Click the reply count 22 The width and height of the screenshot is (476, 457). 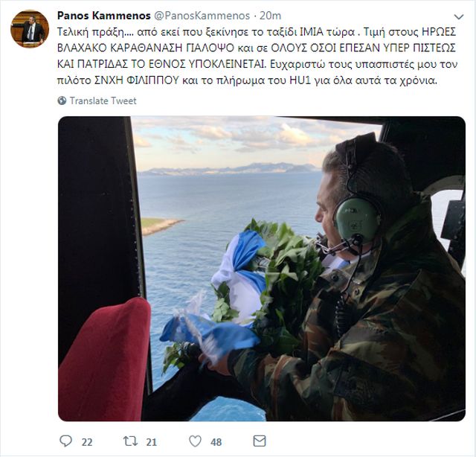pyautogui.click(x=87, y=442)
